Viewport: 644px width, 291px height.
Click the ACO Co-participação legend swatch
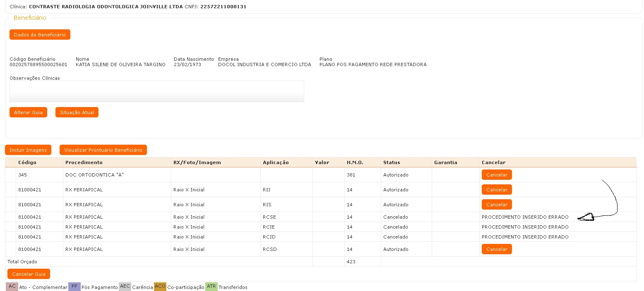(x=160, y=286)
